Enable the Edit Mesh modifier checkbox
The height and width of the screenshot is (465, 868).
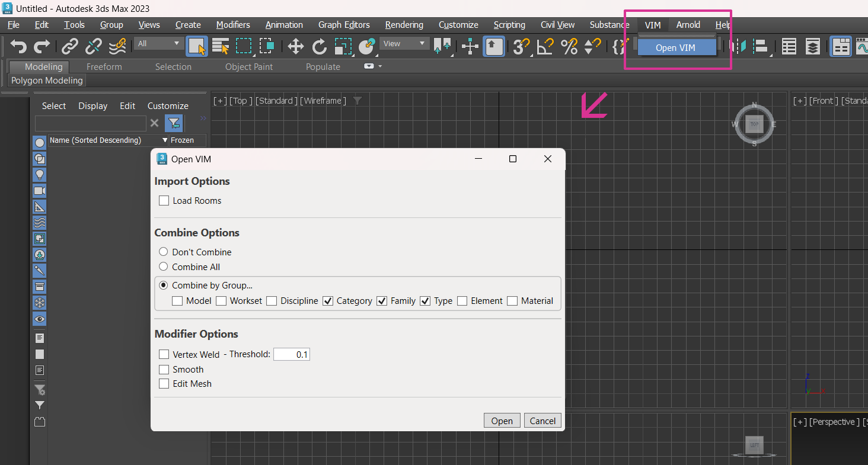tap(164, 383)
